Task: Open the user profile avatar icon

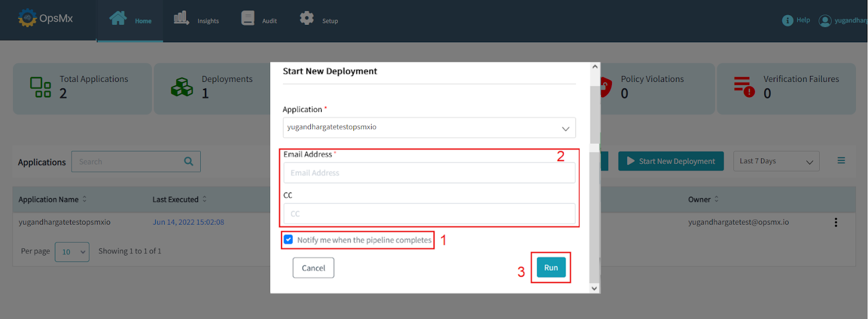Action: point(825,21)
